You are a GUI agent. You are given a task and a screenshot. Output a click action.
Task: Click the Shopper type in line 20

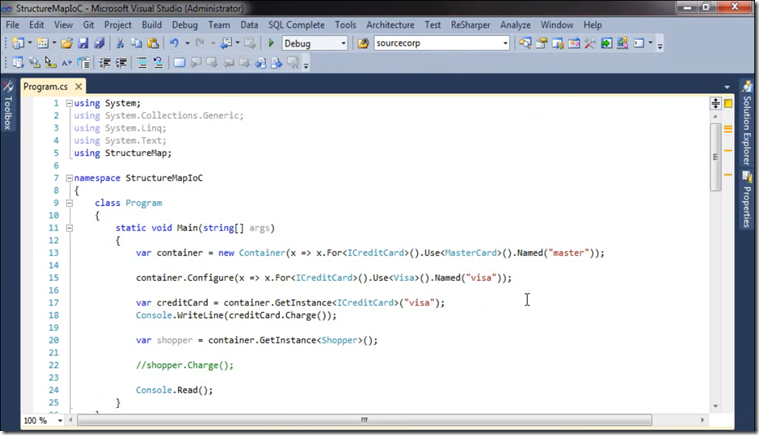point(339,340)
